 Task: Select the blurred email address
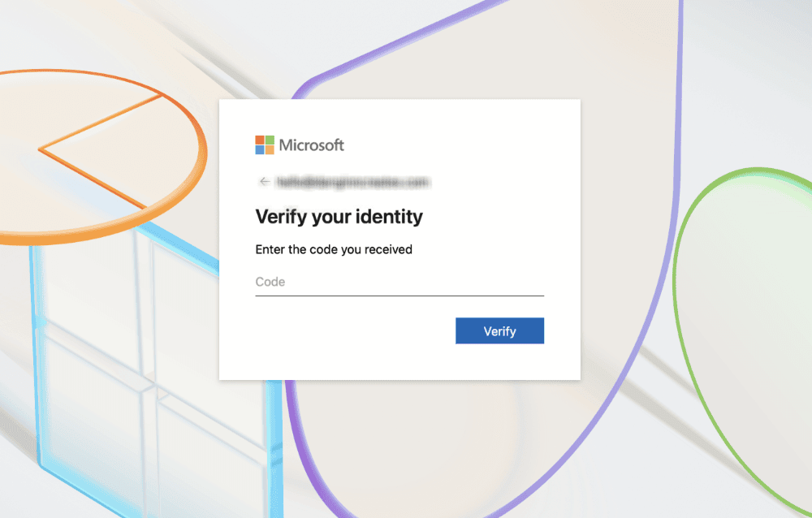click(354, 182)
